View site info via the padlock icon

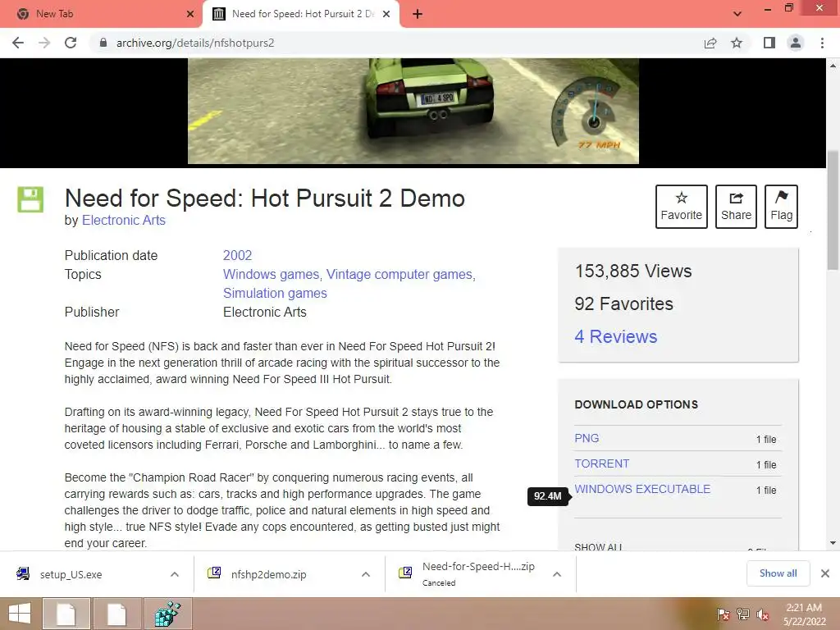point(103,43)
